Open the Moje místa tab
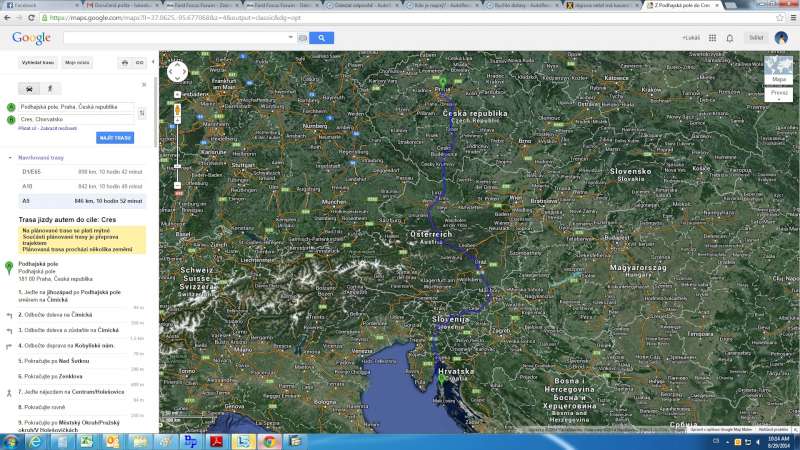The height and width of the screenshot is (450, 800). 77,62
